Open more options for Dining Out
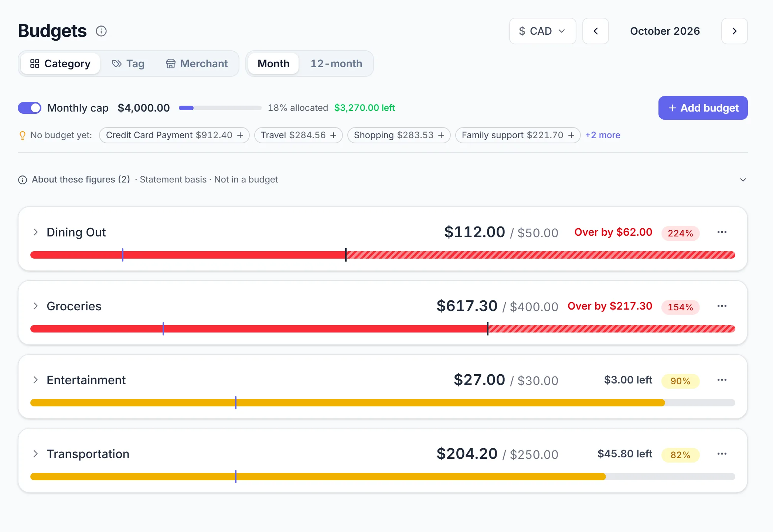773x532 pixels. click(722, 232)
